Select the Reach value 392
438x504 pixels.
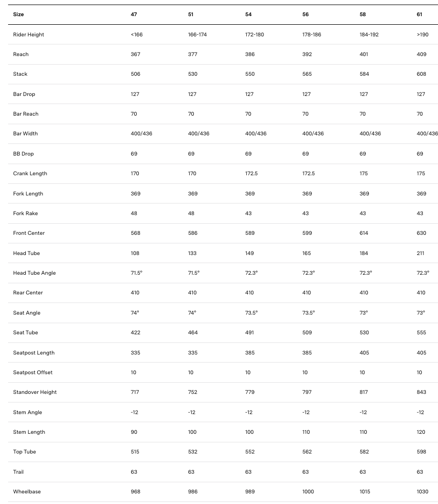[x=307, y=55]
